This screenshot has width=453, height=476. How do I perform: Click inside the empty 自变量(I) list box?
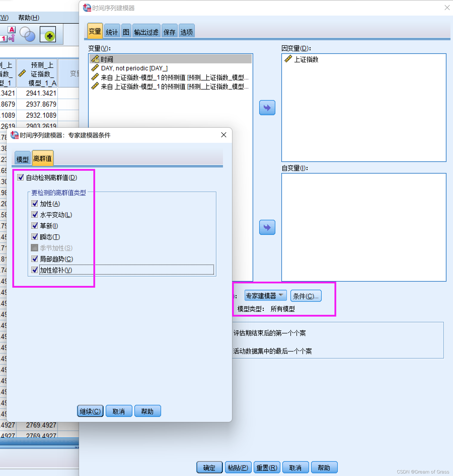pyautogui.click(x=364, y=227)
